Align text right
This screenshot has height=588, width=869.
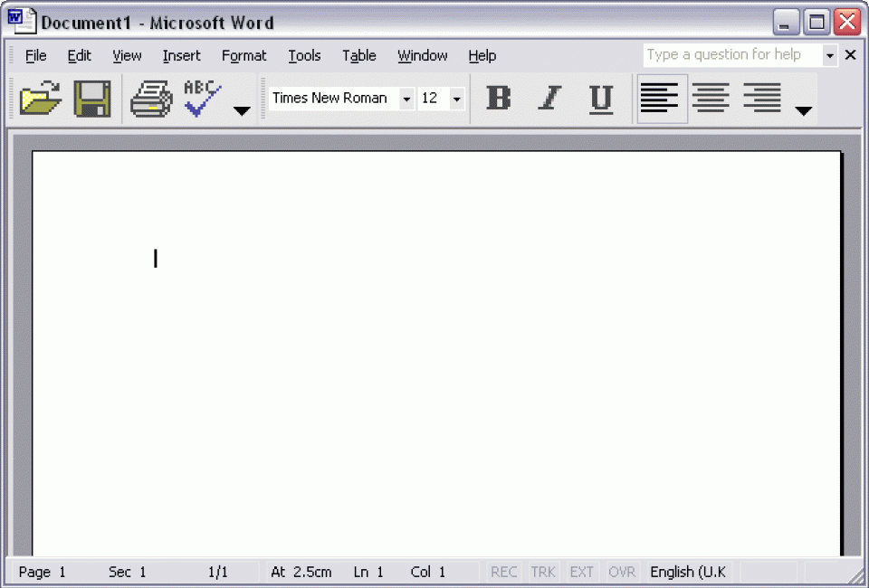click(x=761, y=99)
